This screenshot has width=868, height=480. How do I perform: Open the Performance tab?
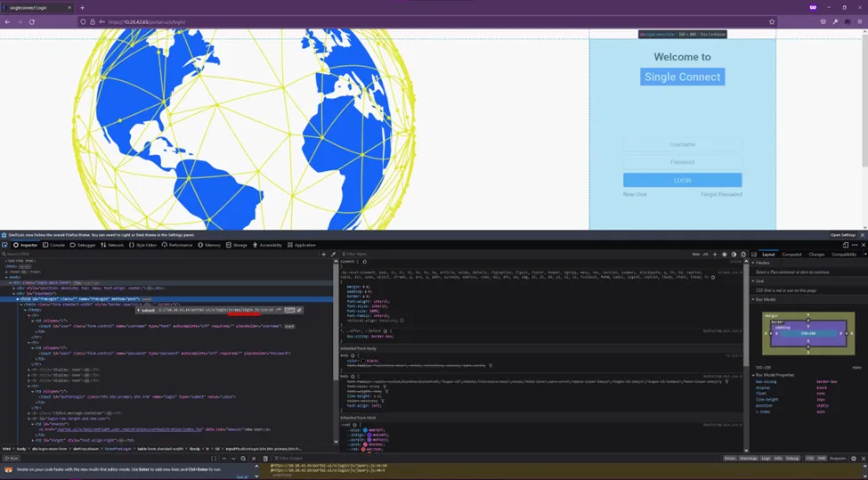pyautogui.click(x=177, y=245)
